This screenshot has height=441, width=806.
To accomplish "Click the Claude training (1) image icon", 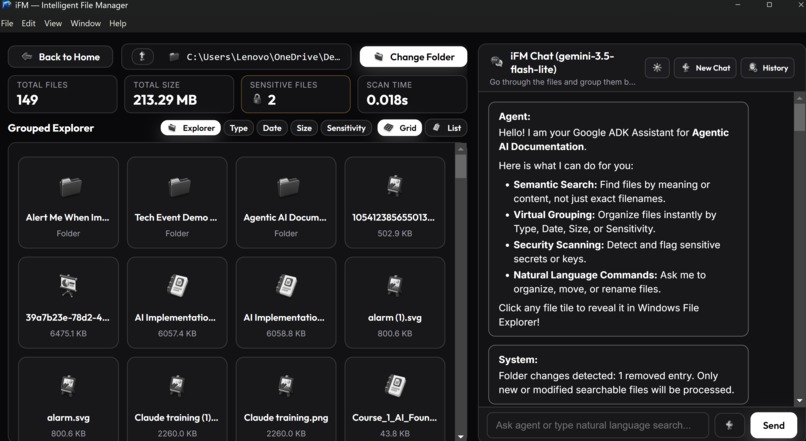I will tap(177, 387).
